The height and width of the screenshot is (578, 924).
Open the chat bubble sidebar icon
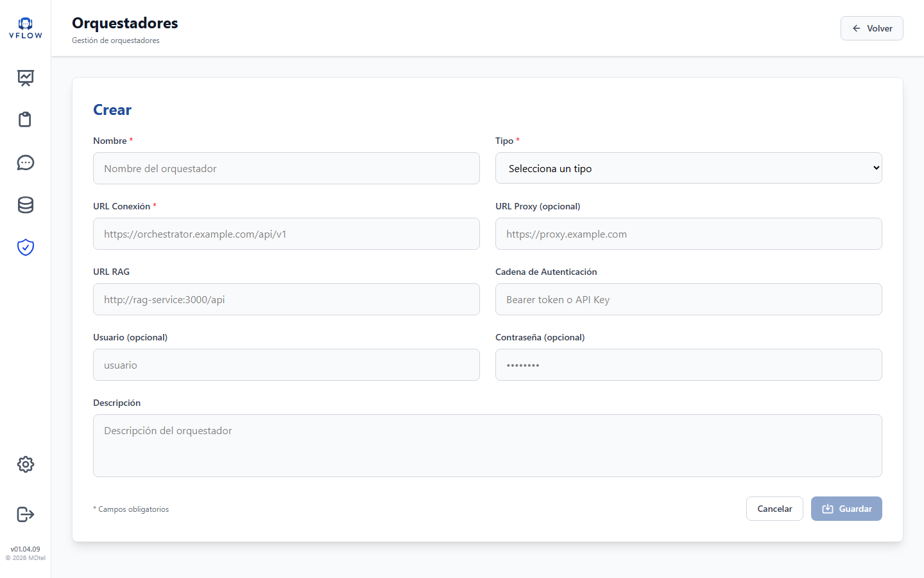pyautogui.click(x=26, y=162)
